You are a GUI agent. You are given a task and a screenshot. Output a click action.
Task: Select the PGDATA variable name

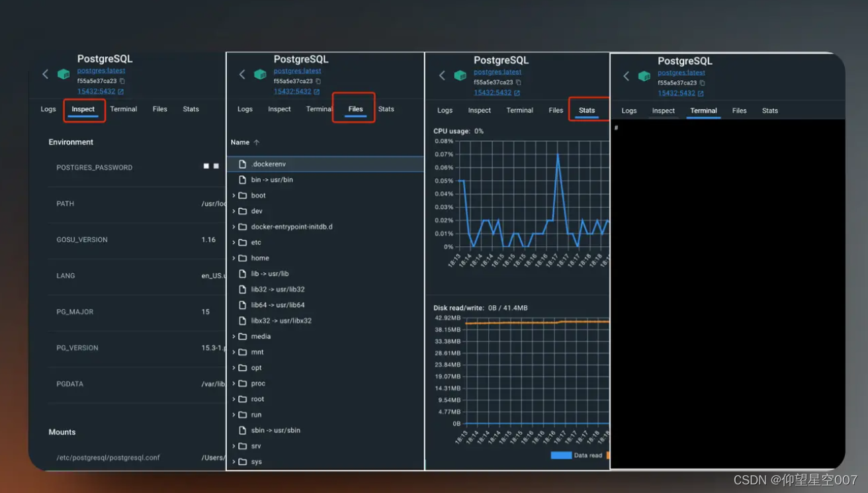point(69,384)
